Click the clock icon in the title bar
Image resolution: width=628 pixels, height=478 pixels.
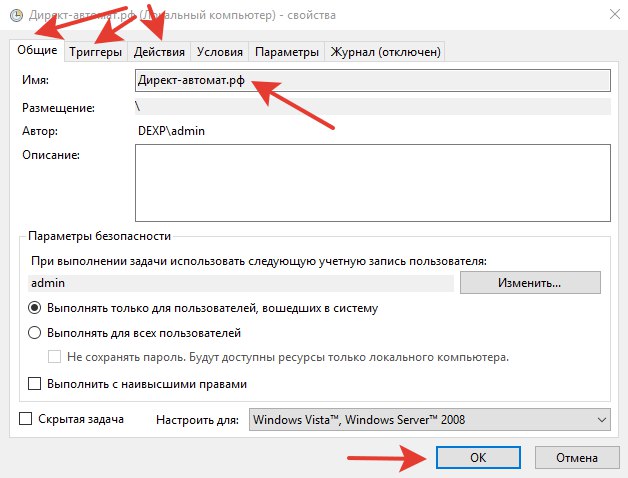click(10, 15)
